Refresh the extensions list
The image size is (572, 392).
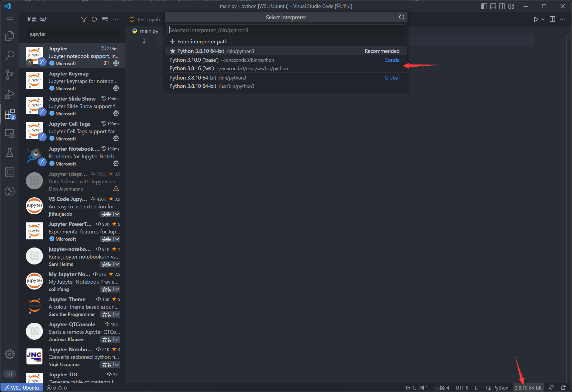[x=94, y=19]
